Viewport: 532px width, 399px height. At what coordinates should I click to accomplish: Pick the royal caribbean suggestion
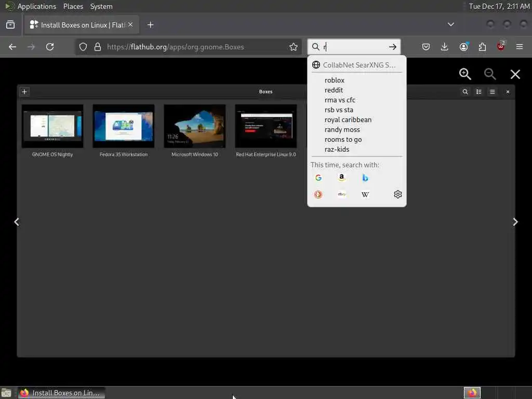coord(356,120)
